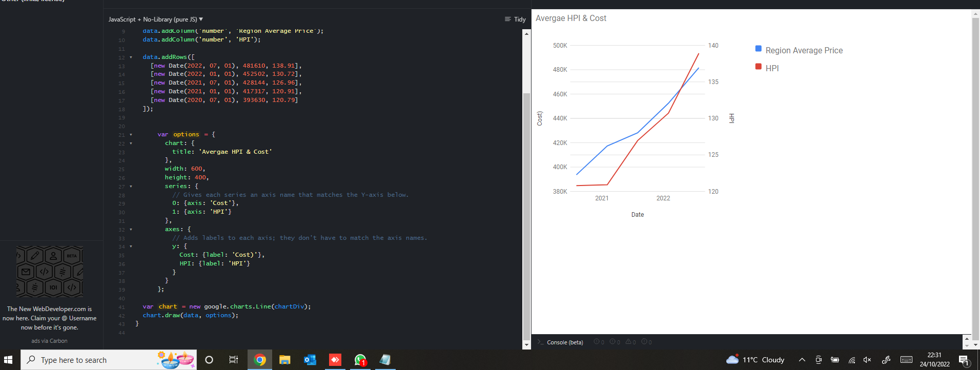980x370 pixels.
Task: Click the Tidy code button
Action: click(515, 19)
